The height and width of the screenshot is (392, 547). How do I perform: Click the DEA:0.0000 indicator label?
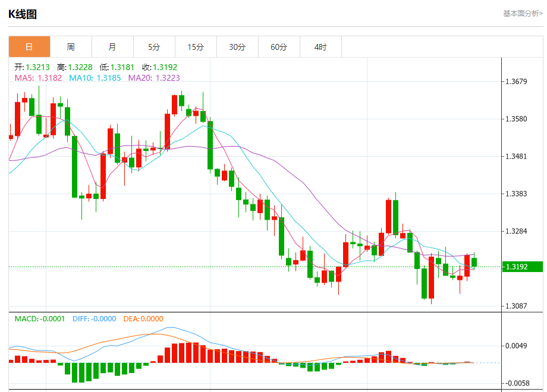[143, 319]
